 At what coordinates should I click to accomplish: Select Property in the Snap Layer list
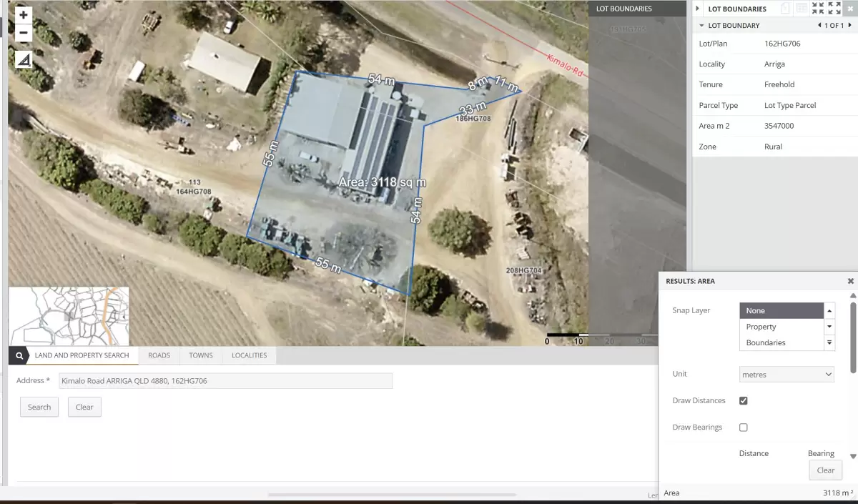click(x=781, y=327)
